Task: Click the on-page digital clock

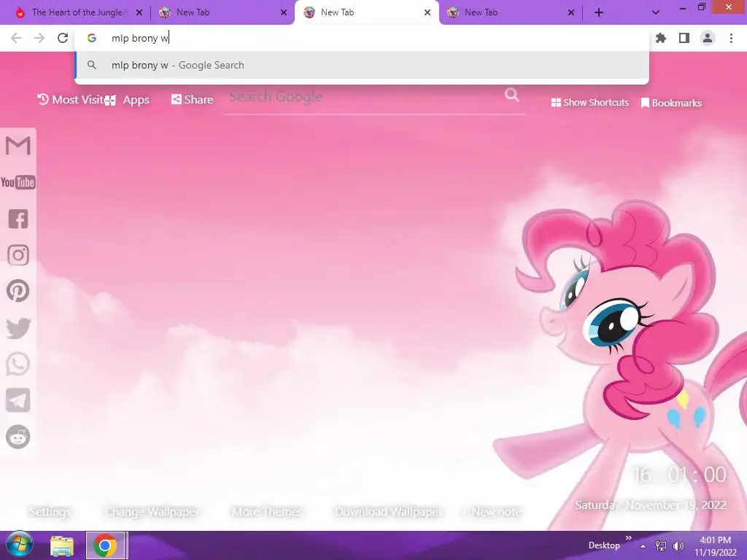Action: pyautogui.click(x=680, y=475)
